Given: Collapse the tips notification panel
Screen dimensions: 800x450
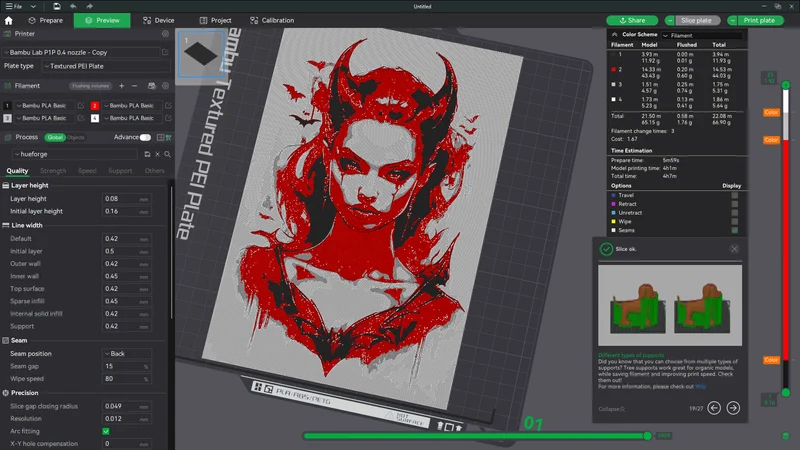Looking at the screenshot, I should [x=611, y=409].
